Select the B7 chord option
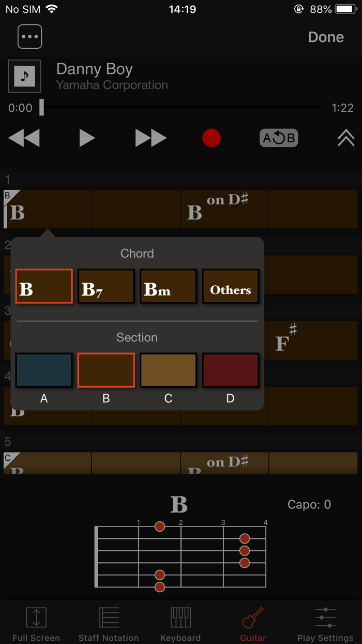 coord(105,286)
